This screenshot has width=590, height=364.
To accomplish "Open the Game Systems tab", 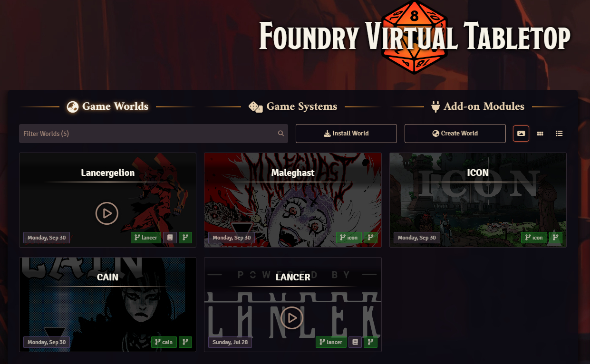I will [x=293, y=106].
